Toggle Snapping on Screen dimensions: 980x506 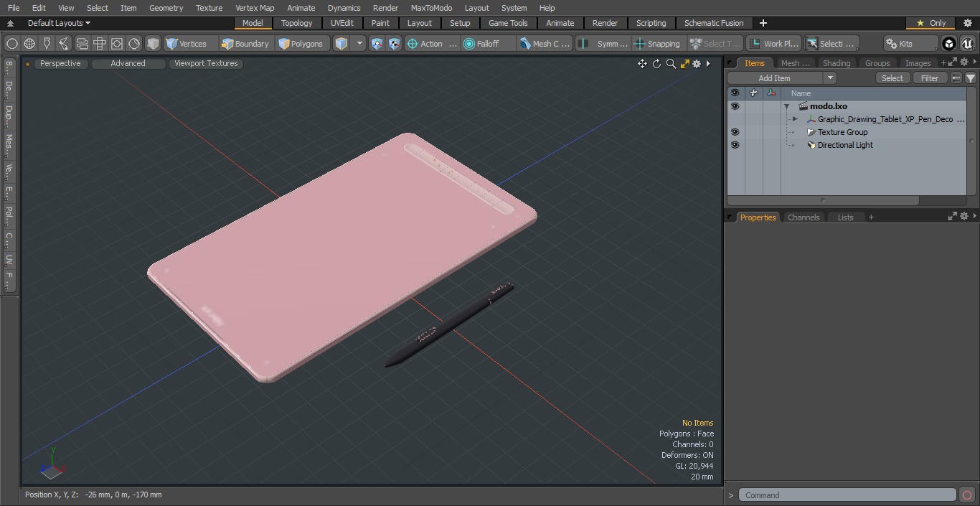tap(657, 44)
